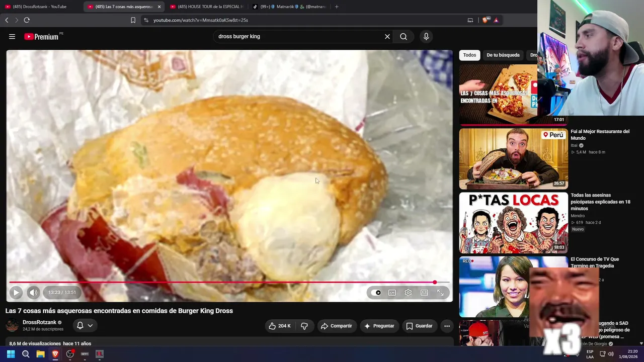This screenshot has width=644, height=362.
Task: Start voice search with the microphone
Action: click(426, 36)
